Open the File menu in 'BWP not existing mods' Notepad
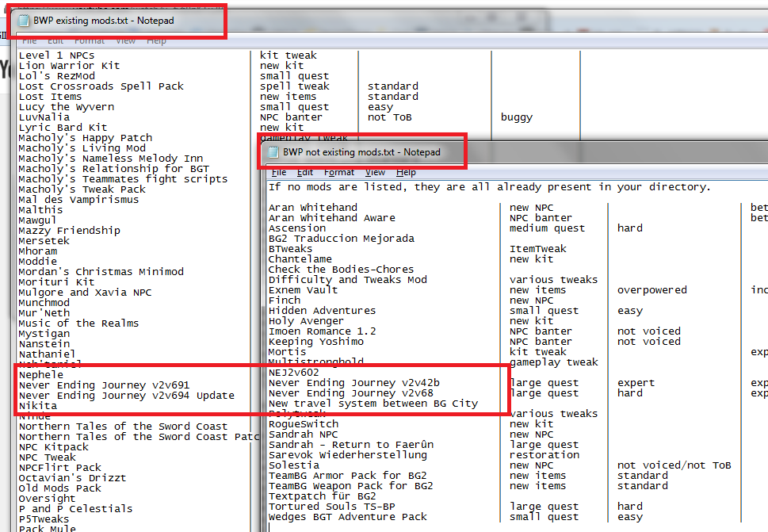 (x=279, y=172)
